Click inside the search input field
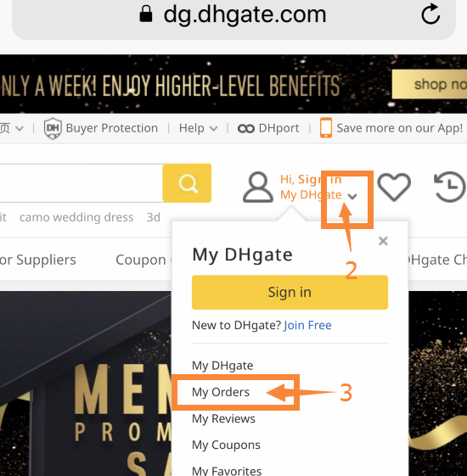The width and height of the screenshot is (467, 476). (x=82, y=183)
